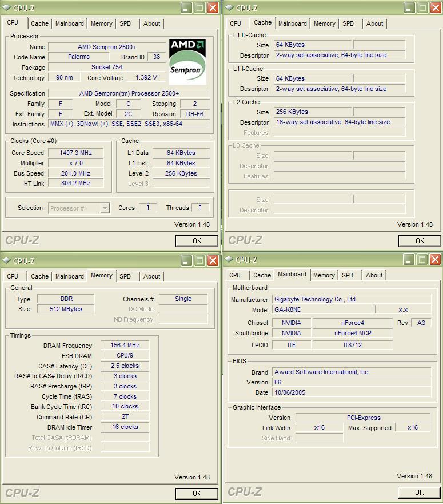
Task: Click the Command Rate value 2T
Action: click(125, 417)
